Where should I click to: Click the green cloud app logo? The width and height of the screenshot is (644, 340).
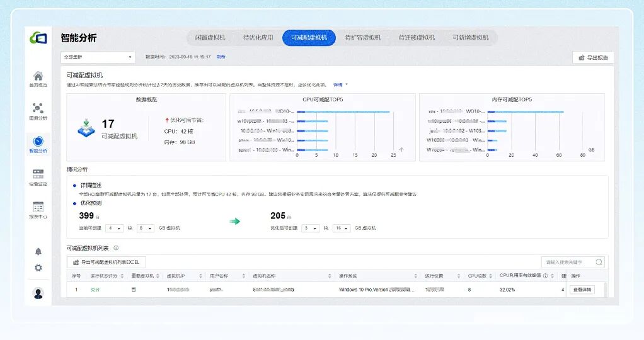pos(38,38)
